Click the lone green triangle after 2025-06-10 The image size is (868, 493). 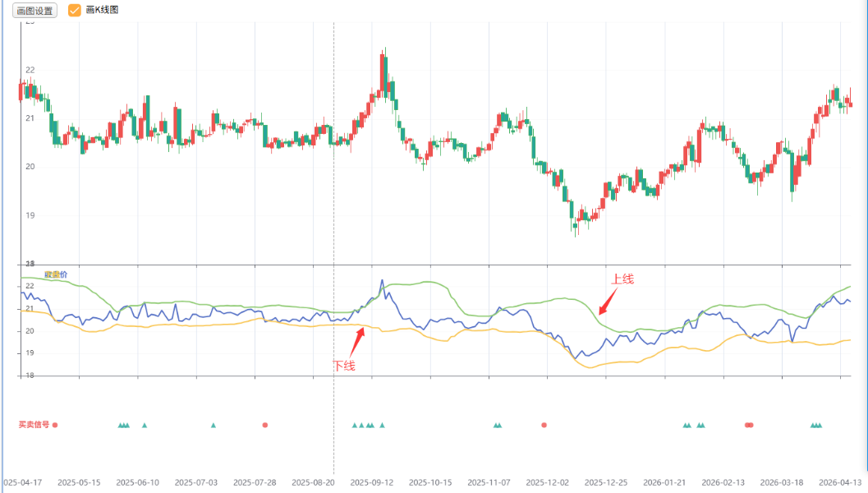point(145,425)
